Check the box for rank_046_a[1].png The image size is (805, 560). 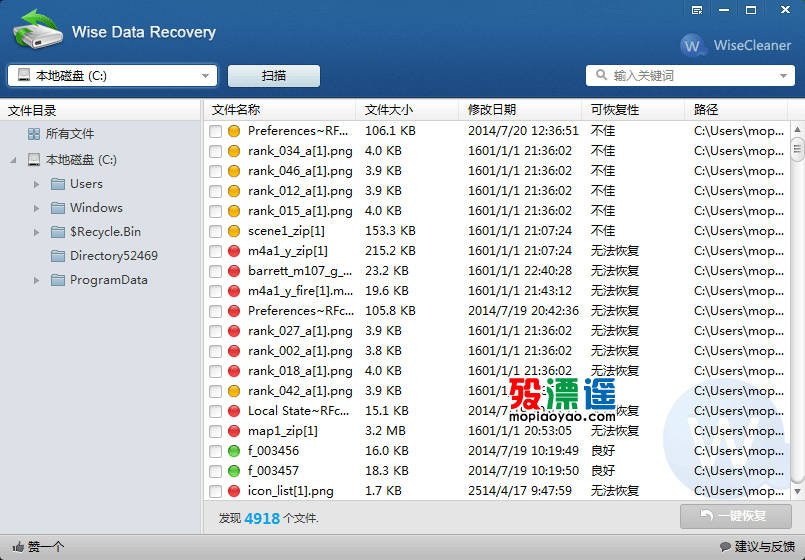(x=216, y=171)
